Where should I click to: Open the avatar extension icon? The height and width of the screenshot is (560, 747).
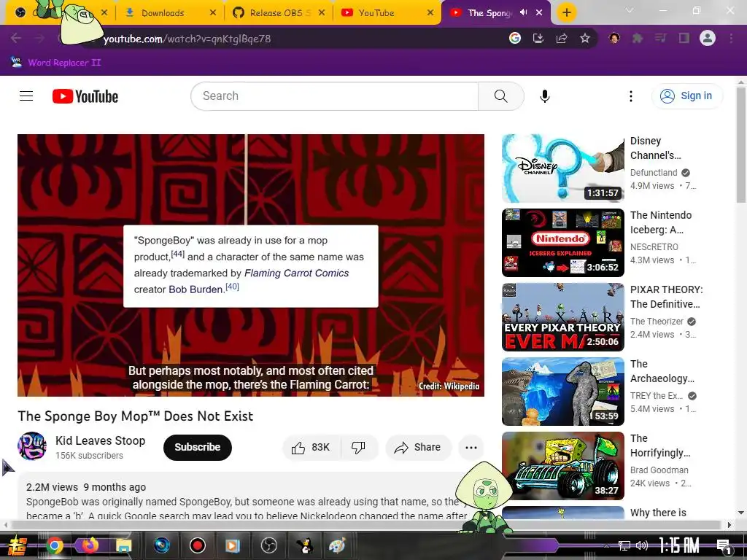[x=614, y=38]
